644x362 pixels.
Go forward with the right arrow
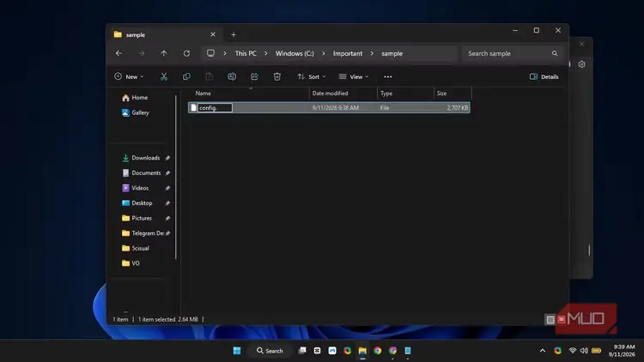tap(142, 53)
